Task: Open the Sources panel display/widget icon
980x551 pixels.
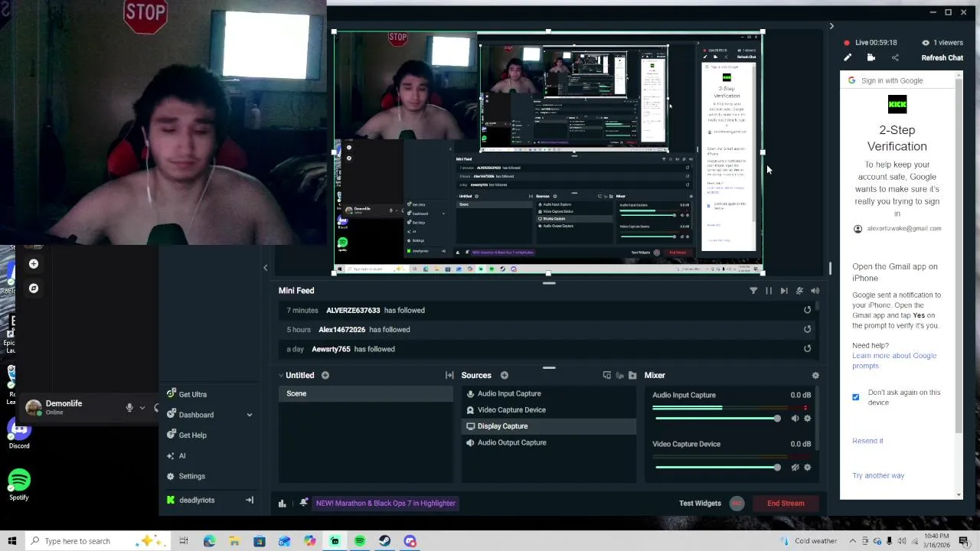Action: pyautogui.click(x=607, y=375)
